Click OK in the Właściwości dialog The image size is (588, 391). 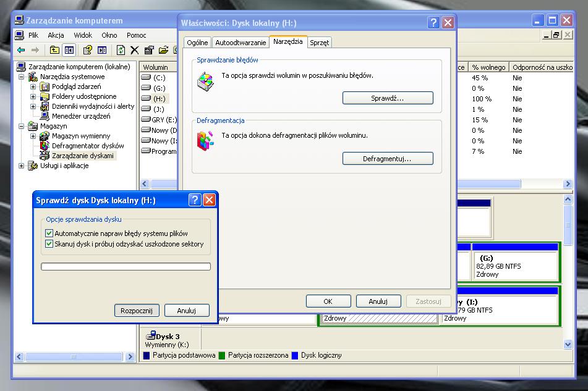(328, 301)
